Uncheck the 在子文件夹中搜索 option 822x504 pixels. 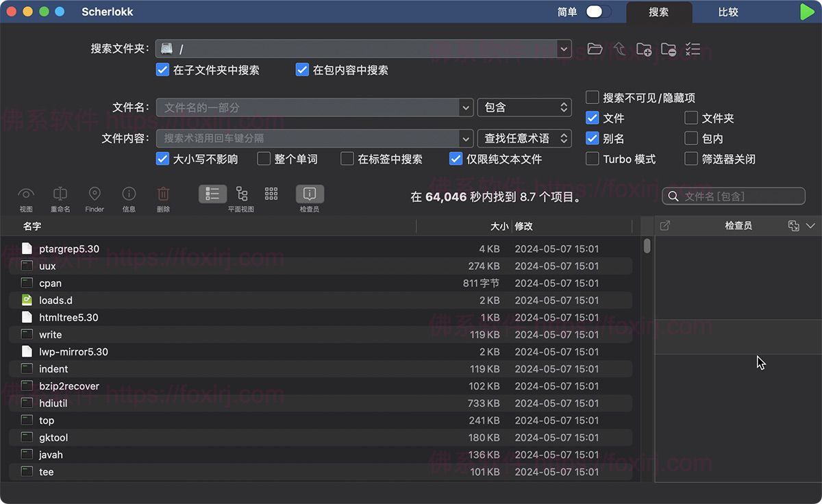162,69
